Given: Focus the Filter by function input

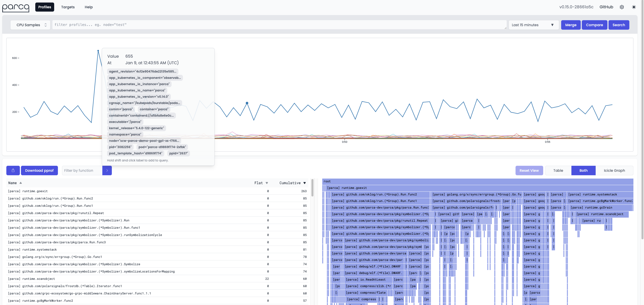Looking at the screenshot, I should point(82,171).
